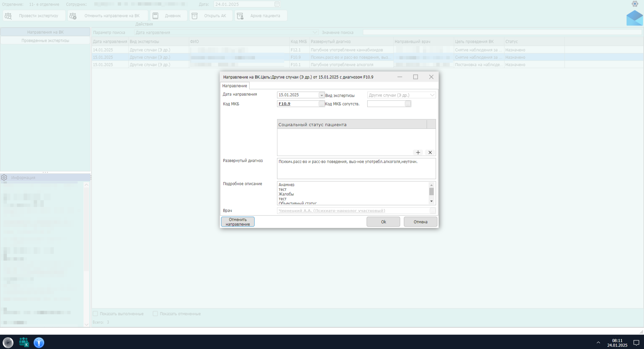Click the Вид экспертизы column header
This screenshot has height=349, width=644.
159,42
